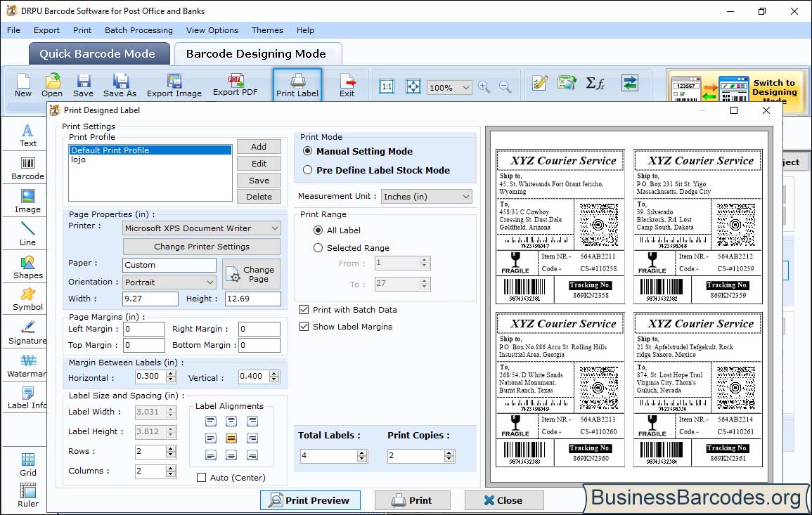Viewport: 812px width, 515px height.
Task: Select the Line tool in sidebar
Action: point(27,234)
